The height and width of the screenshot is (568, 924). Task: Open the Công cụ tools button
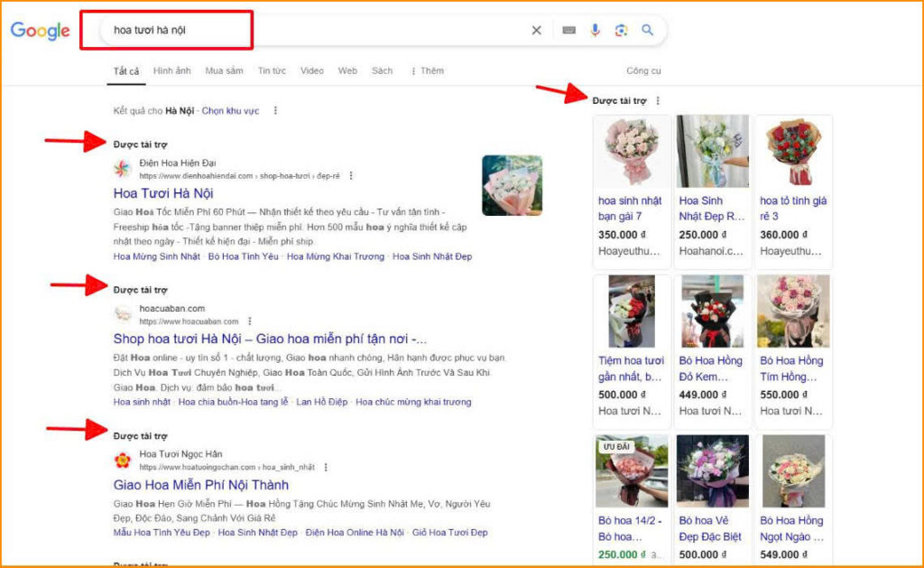coord(643,70)
